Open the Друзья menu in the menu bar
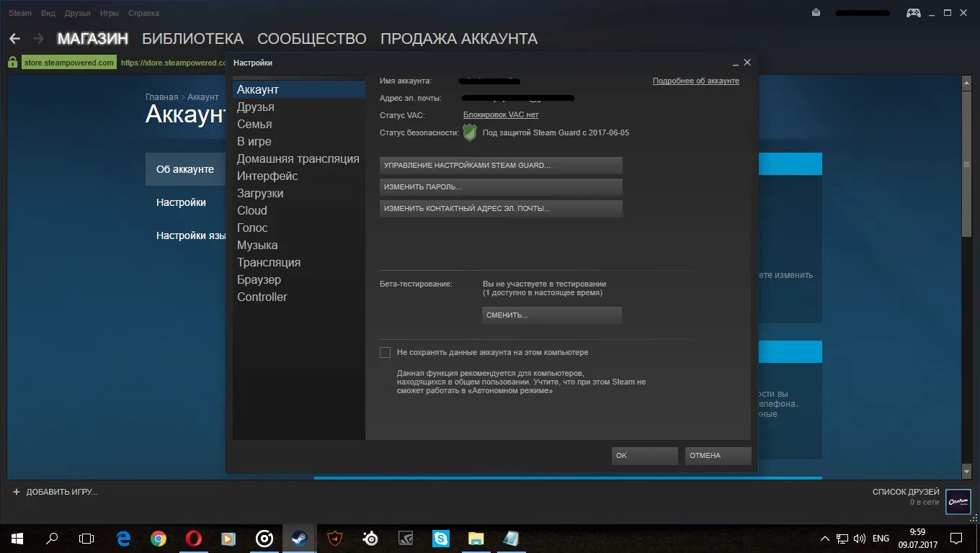 point(78,13)
